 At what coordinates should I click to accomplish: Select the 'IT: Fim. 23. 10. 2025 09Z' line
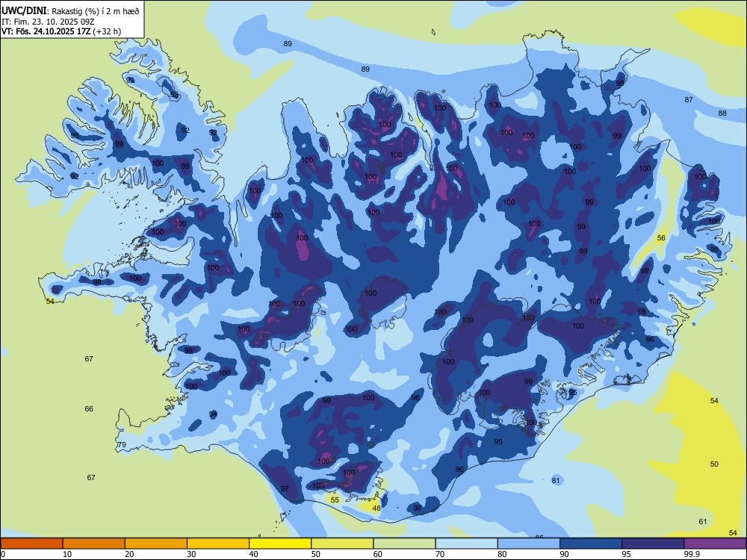point(48,22)
